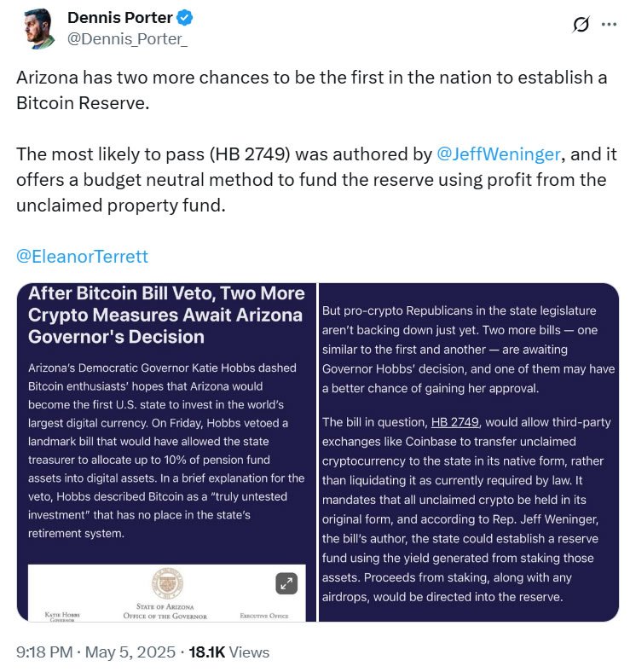Click the Executive Office letterhead text
The width and height of the screenshot is (630, 672).
point(265,613)
